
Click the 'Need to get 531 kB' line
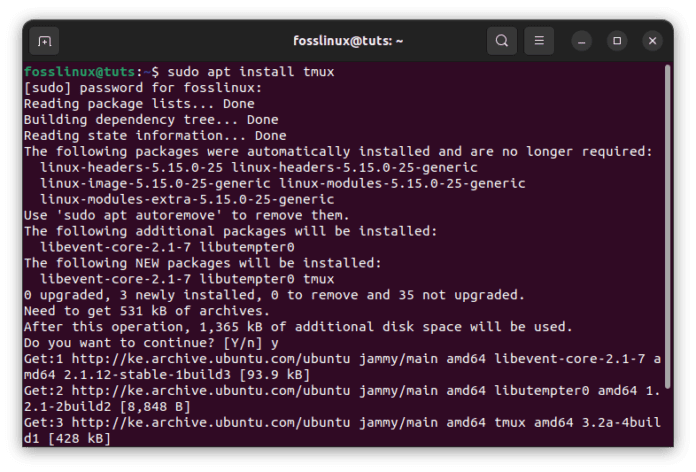point(146,311)
